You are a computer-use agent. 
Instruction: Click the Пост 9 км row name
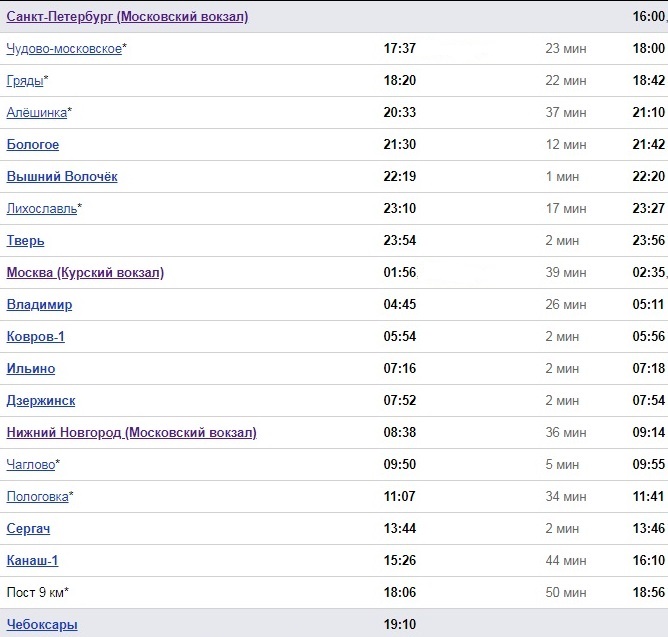point(35,593)
